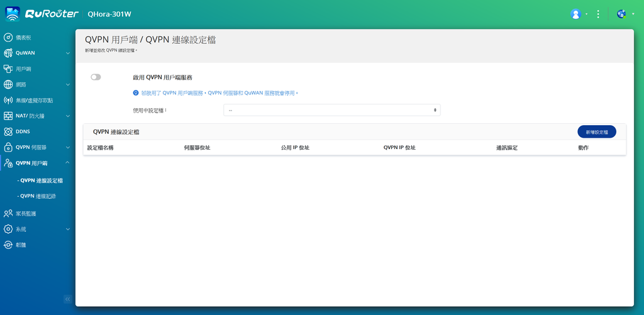Click the QVPN 用戶端 / QVPN 連線設定檔 heading

pyautogui.click(x=150, y=40)
